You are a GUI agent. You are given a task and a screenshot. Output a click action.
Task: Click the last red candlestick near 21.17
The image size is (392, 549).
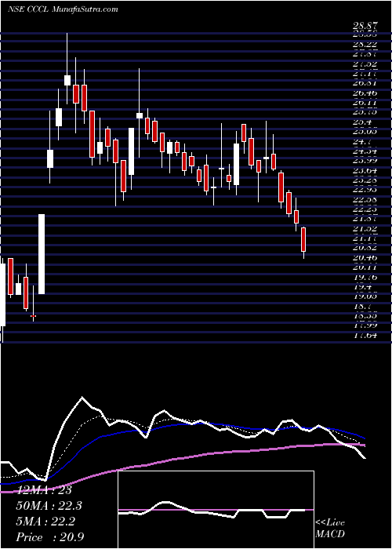[303, 239]
